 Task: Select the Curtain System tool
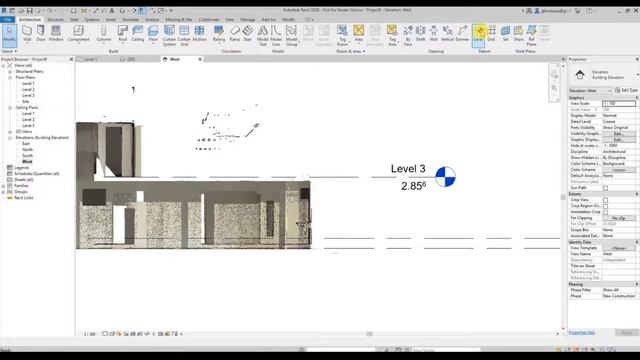tap(169, 35)
